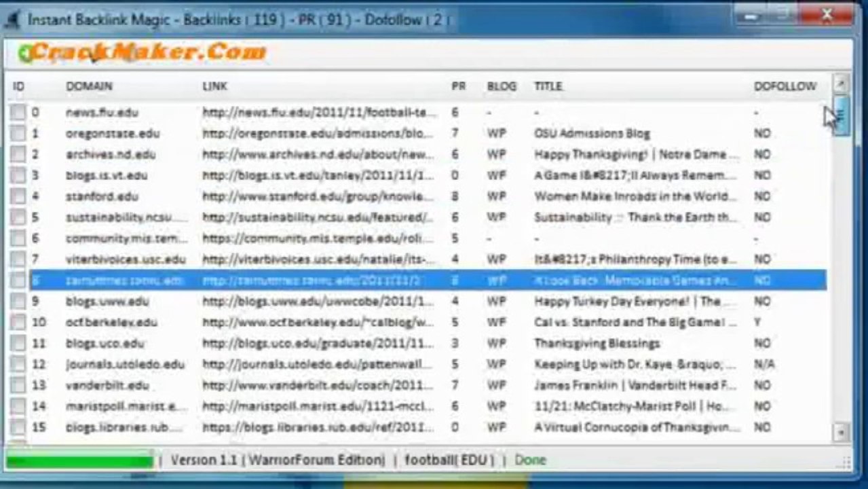Close the Instant Backlink Magic window
Viewport: 868px width, 489px height.
pyautogui.click(x=827, y=15)
